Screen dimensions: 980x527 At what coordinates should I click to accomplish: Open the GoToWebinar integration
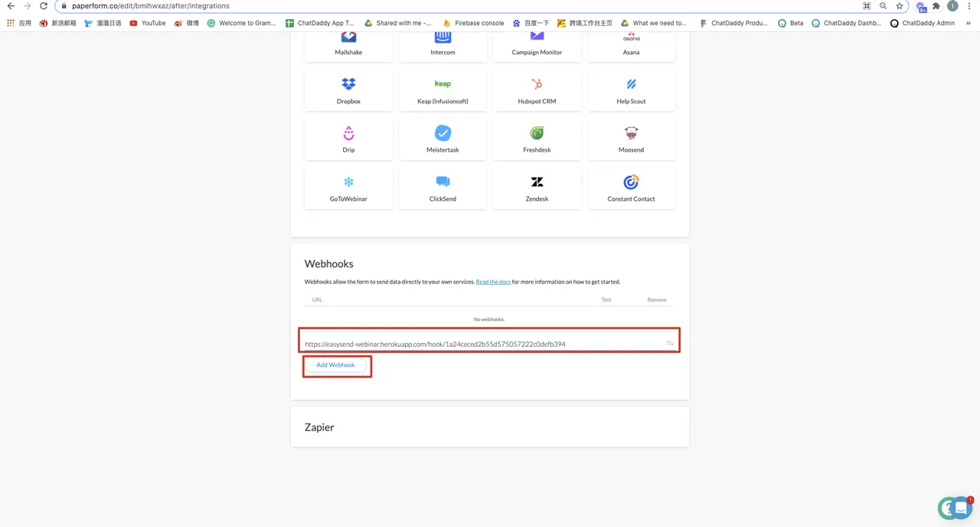[x=348, y=188]
